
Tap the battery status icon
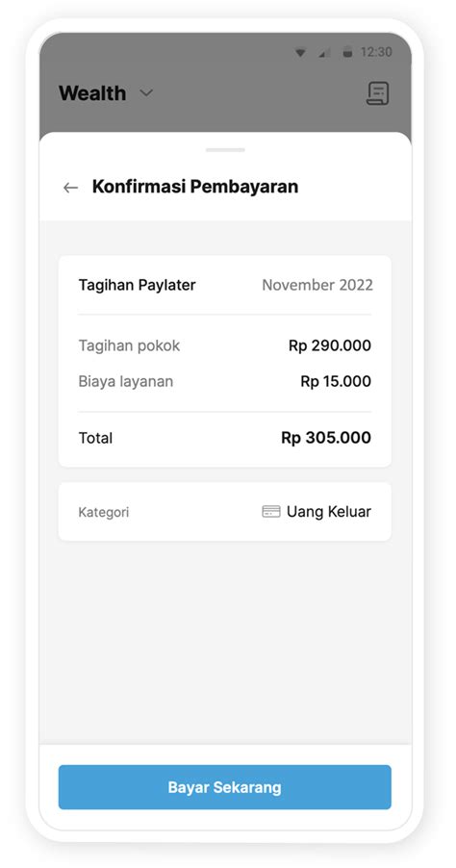[x=347, y=53]
